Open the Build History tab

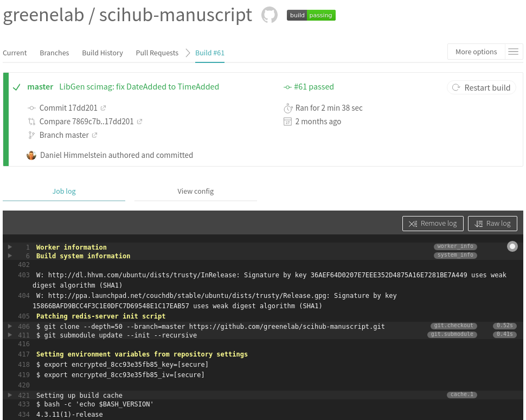coord(102,53)
